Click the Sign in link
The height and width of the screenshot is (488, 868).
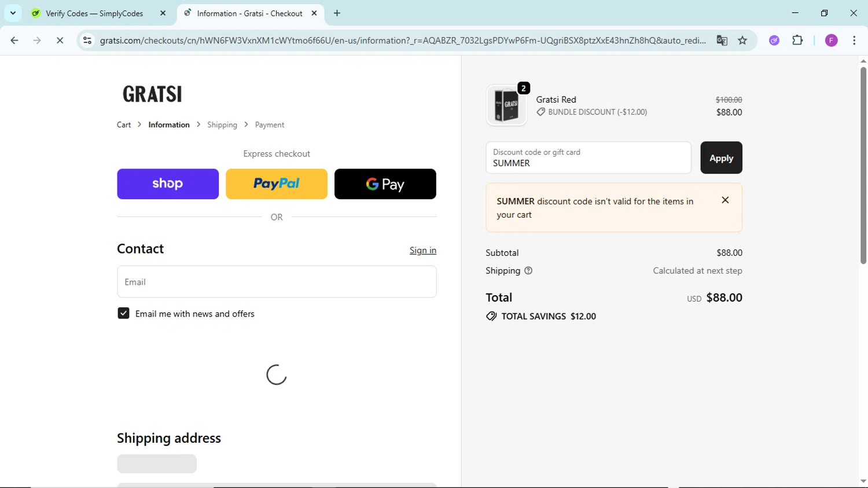coord(423,251)
